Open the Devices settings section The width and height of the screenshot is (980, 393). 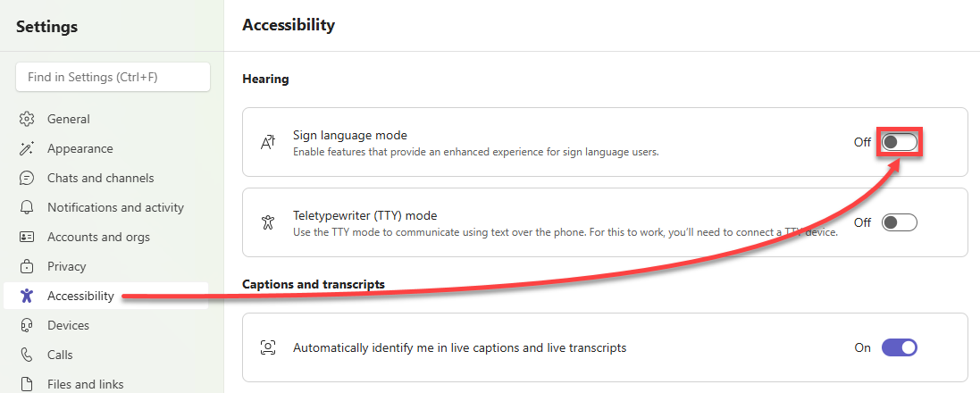pos(68,325)
